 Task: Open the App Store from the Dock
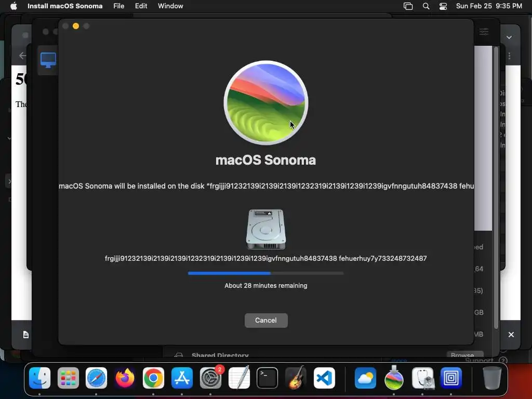click(x=182, y=378)
